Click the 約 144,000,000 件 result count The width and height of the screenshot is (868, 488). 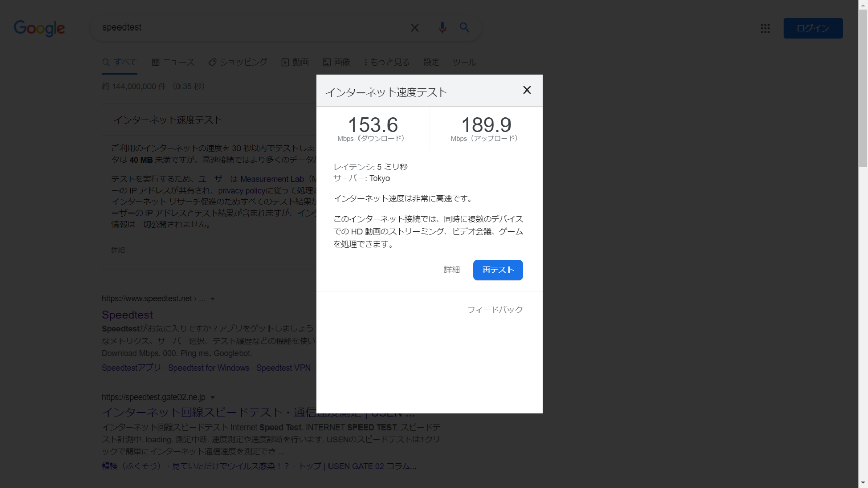[134, 86]
